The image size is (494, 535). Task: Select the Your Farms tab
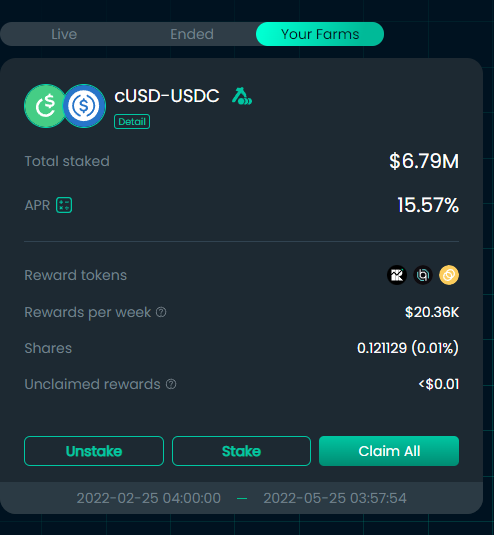coord(320,34)
